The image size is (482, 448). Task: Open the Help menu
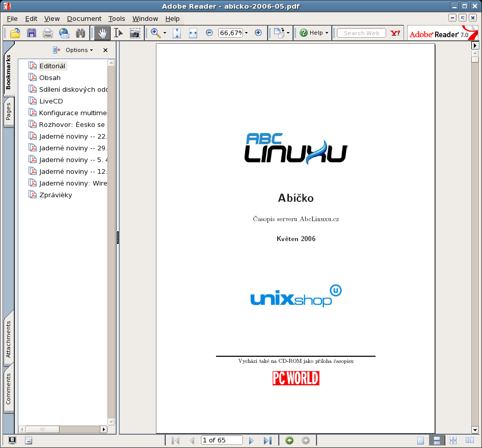pyautogui.click(x=172, y=19)
